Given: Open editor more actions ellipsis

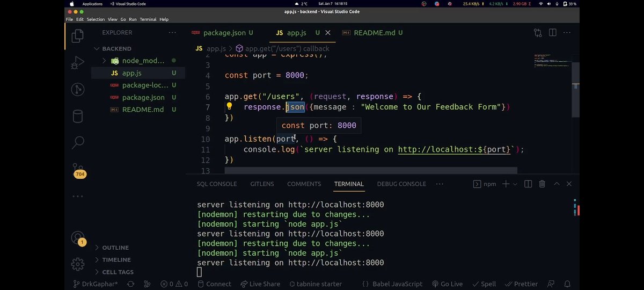Looking at the screenshot, I should coord(567,33).
